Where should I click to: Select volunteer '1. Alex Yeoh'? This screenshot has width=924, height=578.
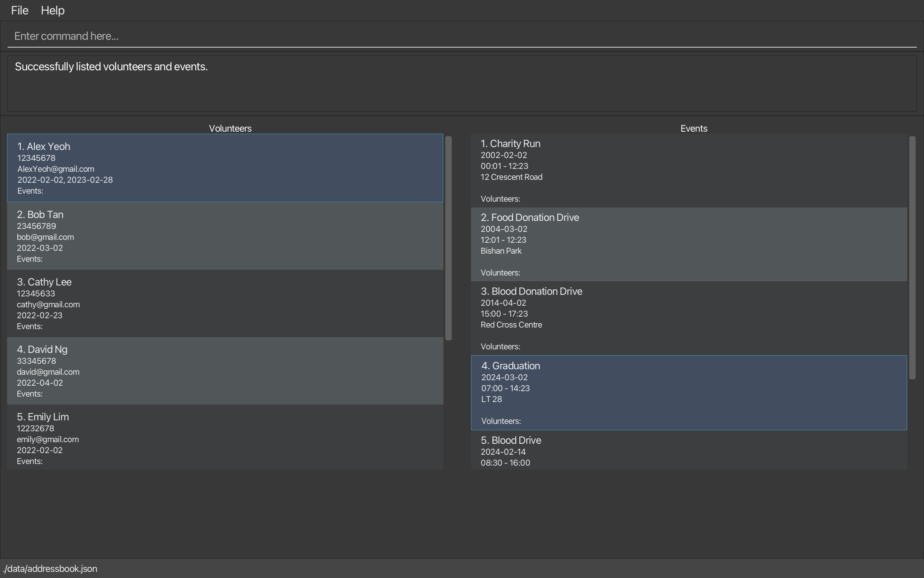pos(225,168)
